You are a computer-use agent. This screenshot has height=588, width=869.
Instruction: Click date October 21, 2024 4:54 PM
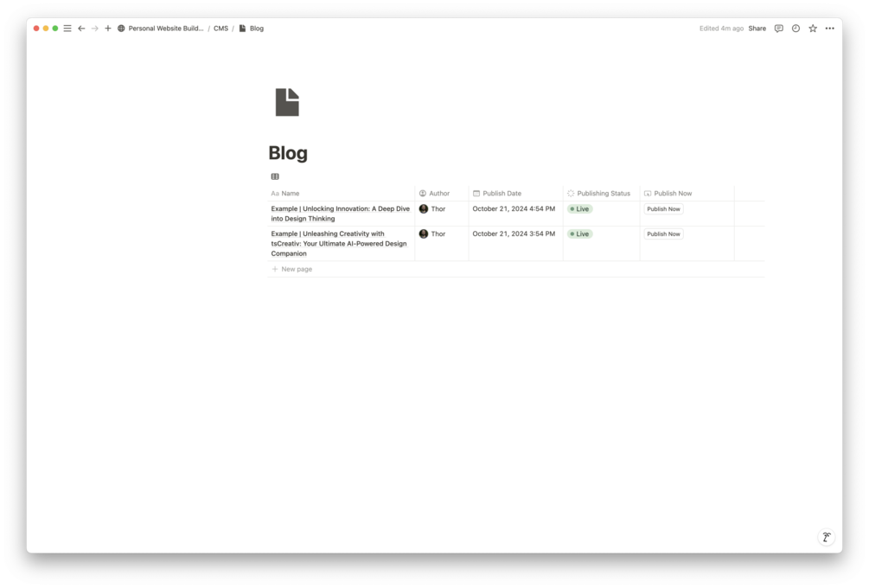(x=514, y=209)
